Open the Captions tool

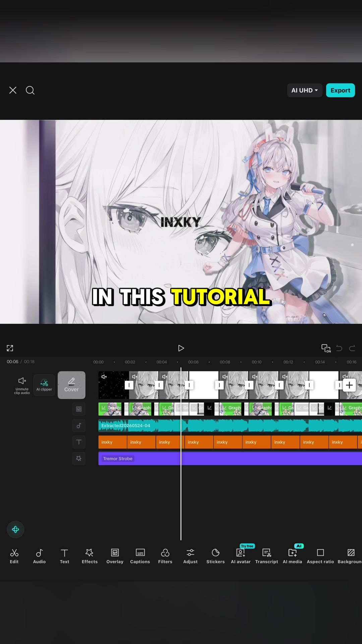[140, 556]
